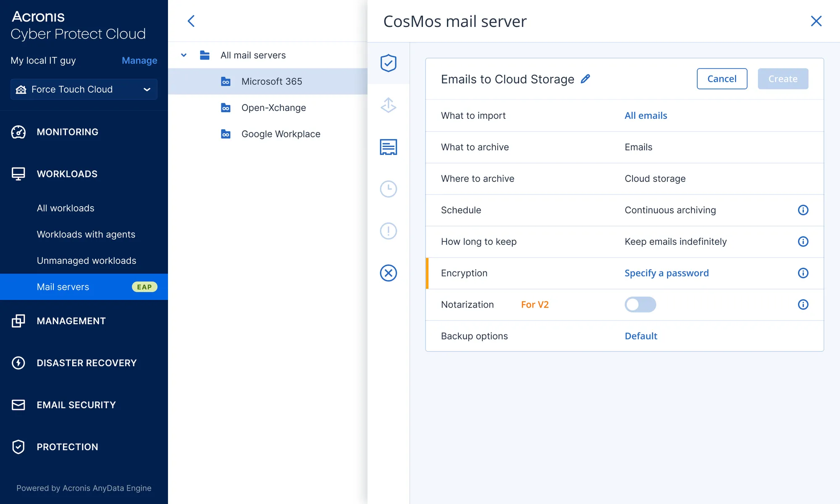This screenshot has width=840, height=504.
Task: Click the exclamation alerts icon
Action: [388, 231]
